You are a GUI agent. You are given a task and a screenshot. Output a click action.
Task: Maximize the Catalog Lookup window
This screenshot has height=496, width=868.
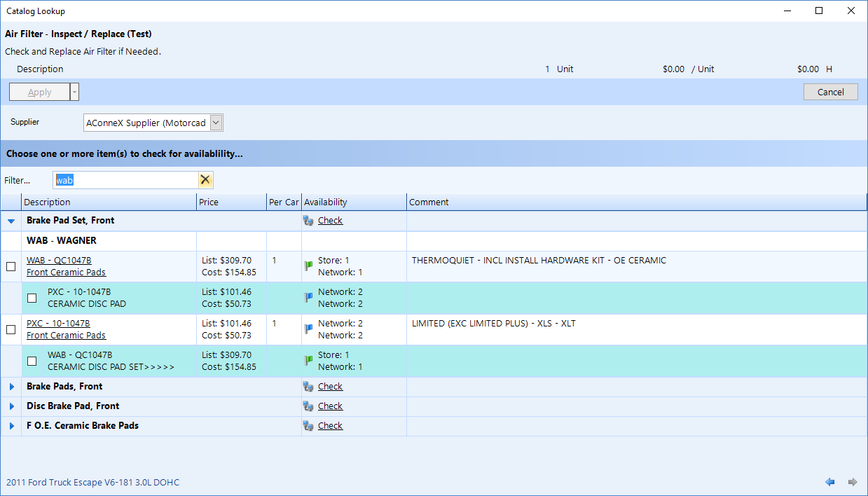(819, 11)
